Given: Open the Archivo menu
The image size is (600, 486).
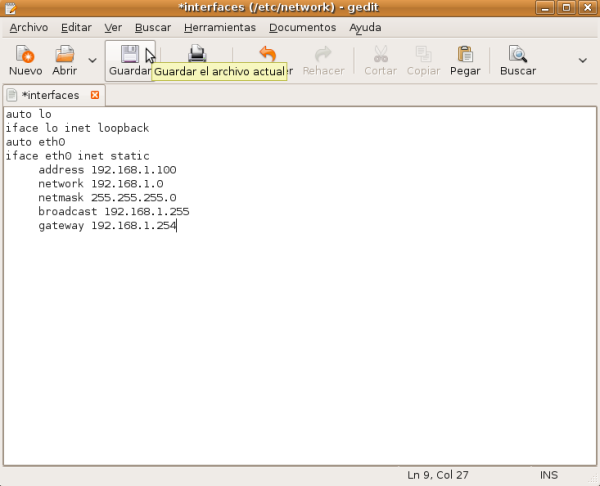Looking at the screenshot, I should [x=28, y=28].
